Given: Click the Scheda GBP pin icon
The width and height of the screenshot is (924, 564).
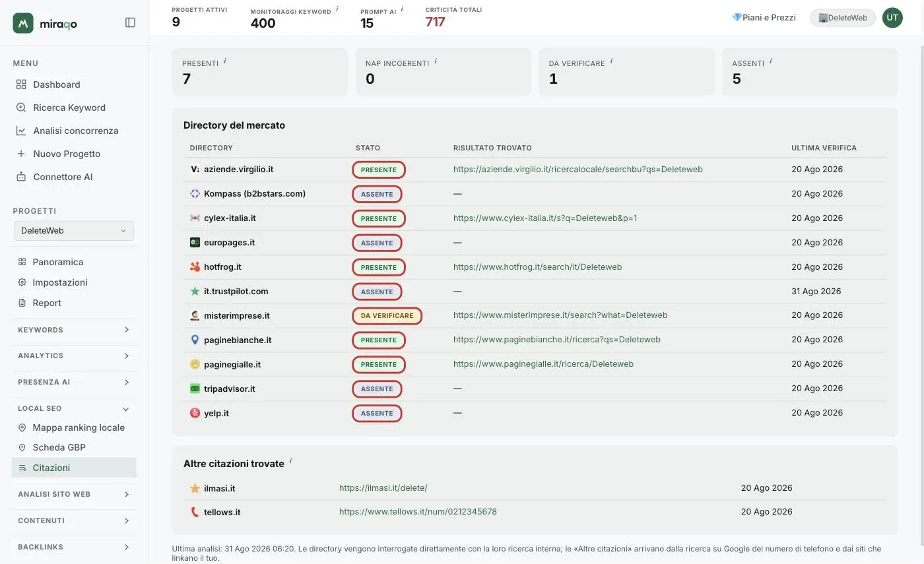Looking at the screenshot, I should click(x=22, y=447).
